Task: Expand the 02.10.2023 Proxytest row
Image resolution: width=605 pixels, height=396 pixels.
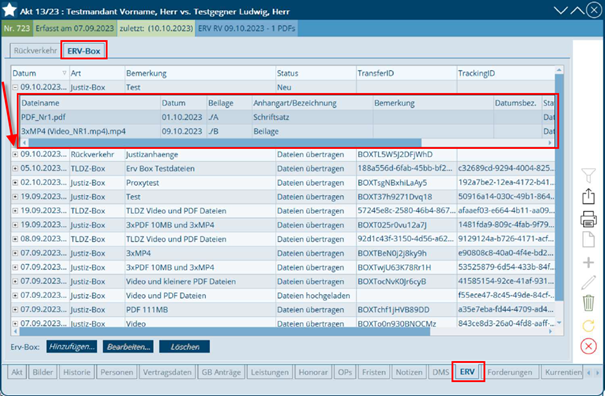Action: point(15,182)
